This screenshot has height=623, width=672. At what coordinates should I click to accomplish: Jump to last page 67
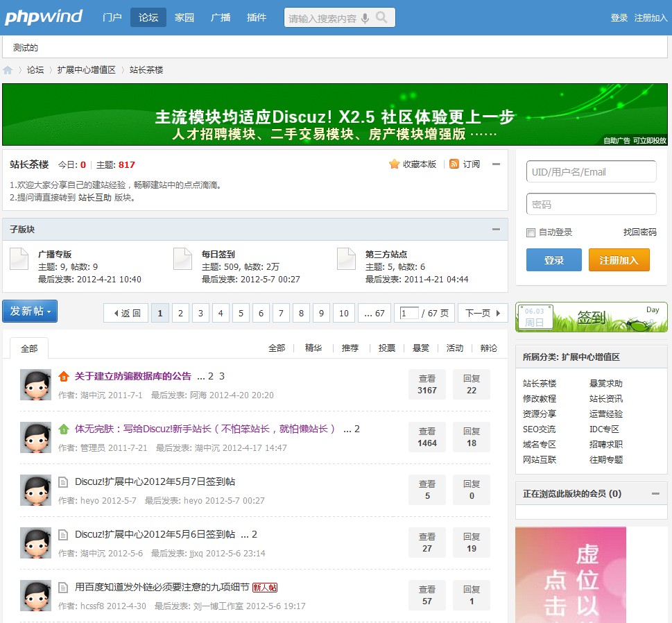pyautogui.click(x=374, y=313)
